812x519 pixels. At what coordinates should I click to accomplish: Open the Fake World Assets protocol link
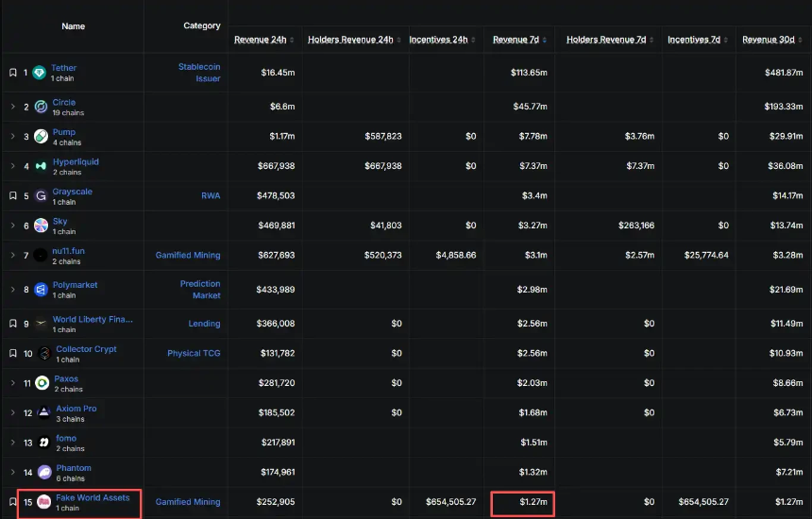(93, 497)
